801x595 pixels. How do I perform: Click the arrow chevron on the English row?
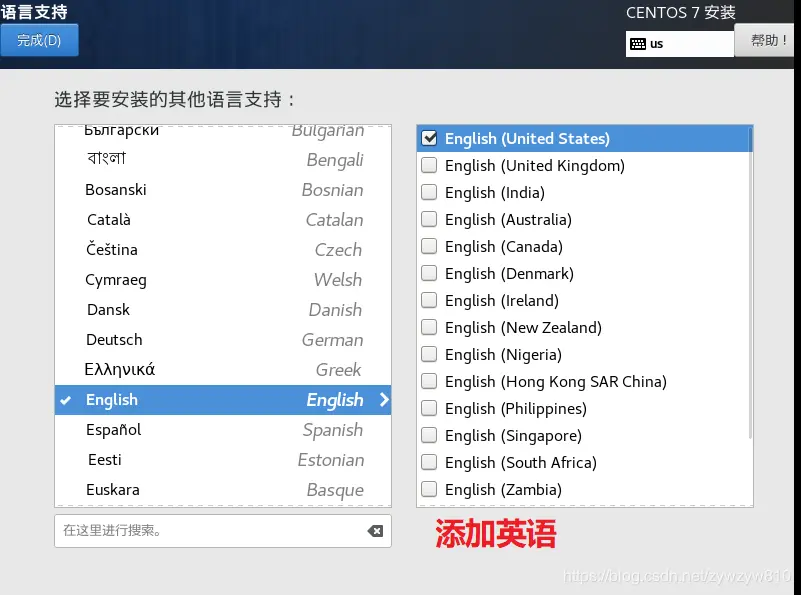pos(384,399)
